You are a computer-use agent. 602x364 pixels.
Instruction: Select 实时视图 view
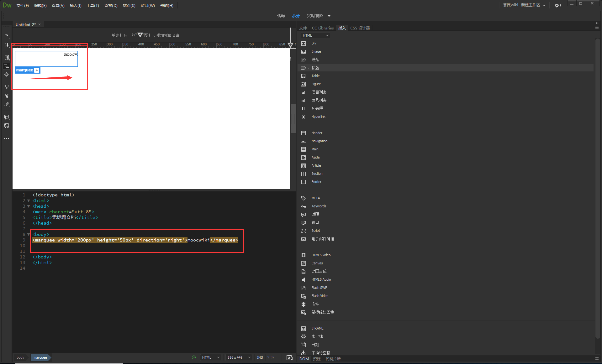tap(315, 16)
